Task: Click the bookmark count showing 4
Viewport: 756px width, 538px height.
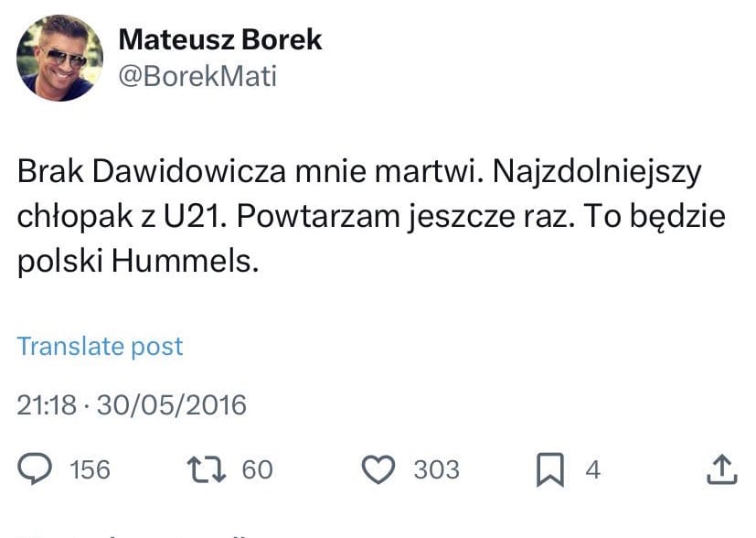Action: (592, 469)
